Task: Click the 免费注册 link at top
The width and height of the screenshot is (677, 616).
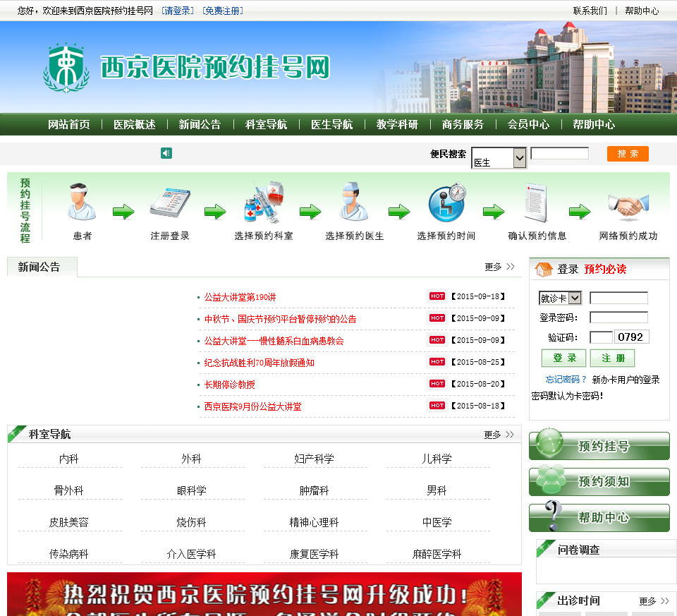Action: click(223, 11)
